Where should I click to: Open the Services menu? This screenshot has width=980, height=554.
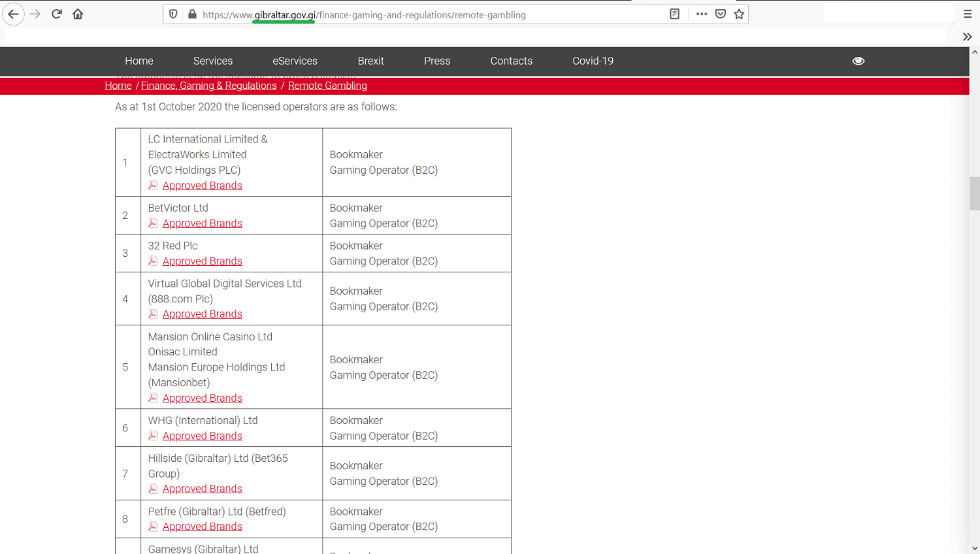(213, 61)
